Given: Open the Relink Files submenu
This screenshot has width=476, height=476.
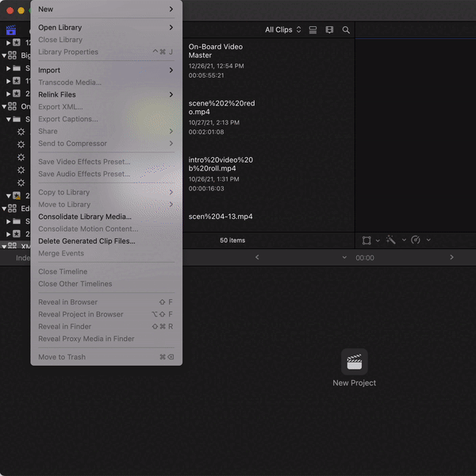Looking at the screenshot, I should click(106, 94).
